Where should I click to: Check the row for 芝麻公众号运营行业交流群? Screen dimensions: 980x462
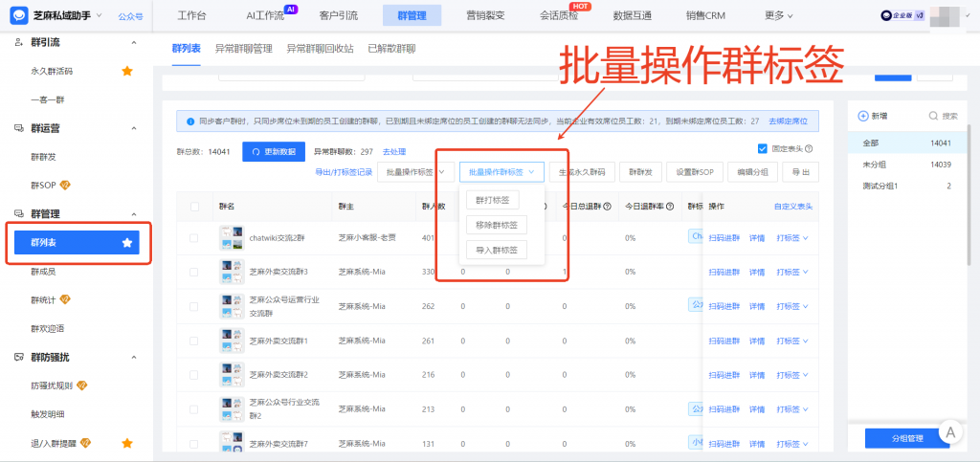[193, 306]
